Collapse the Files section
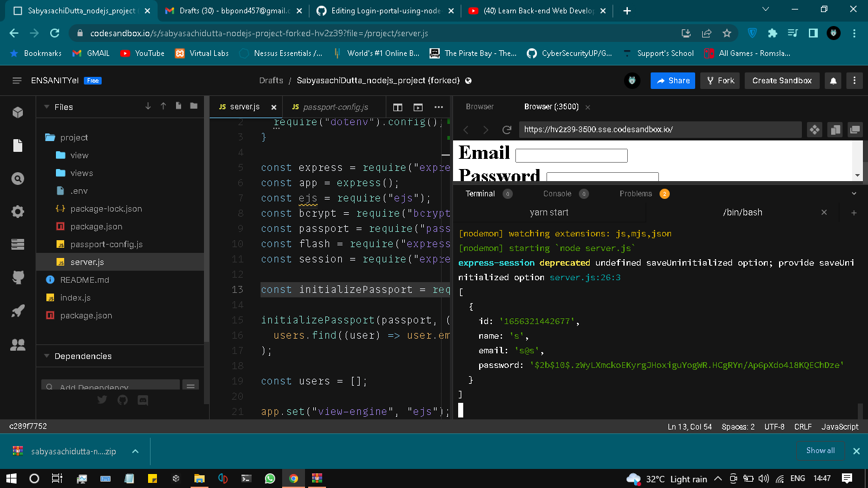Viewport: 868px width, 488px height. (46, 107)
